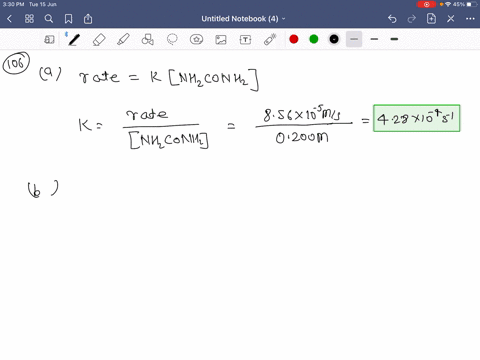Open the page thumbnails grid view
Viewport: 480px width, 360px height.
[29, 19]
